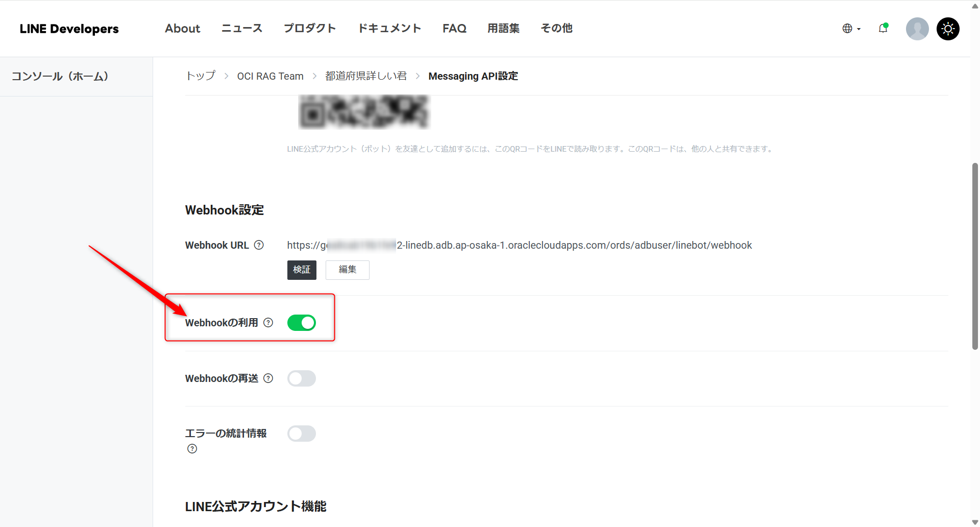The image size is (980, 527).
Task: Open the プロダクト menu
Action: 310,29
